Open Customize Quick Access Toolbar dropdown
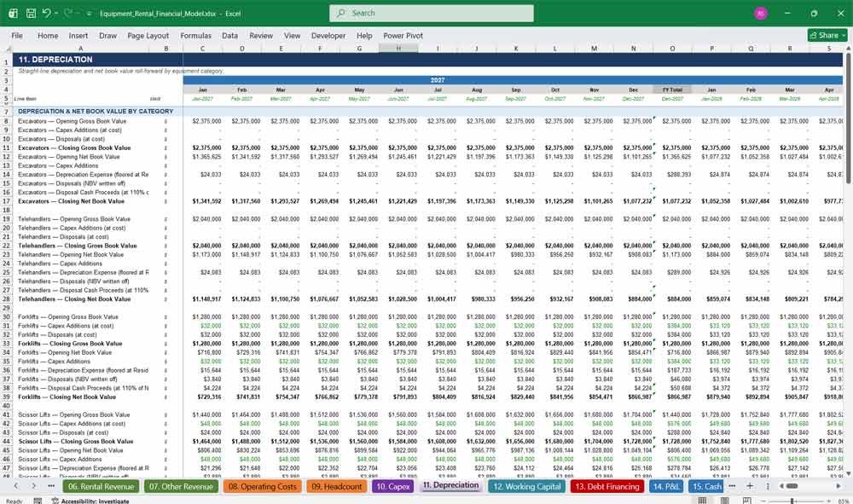853x504 pixels. 89,14
